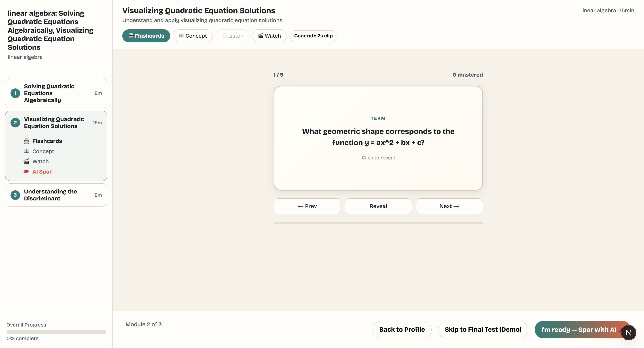The width and height of the screenshot is (644, 348).
Task: Click the Flashcards icon in sidebar submenu
Action: tap(26, 141)
